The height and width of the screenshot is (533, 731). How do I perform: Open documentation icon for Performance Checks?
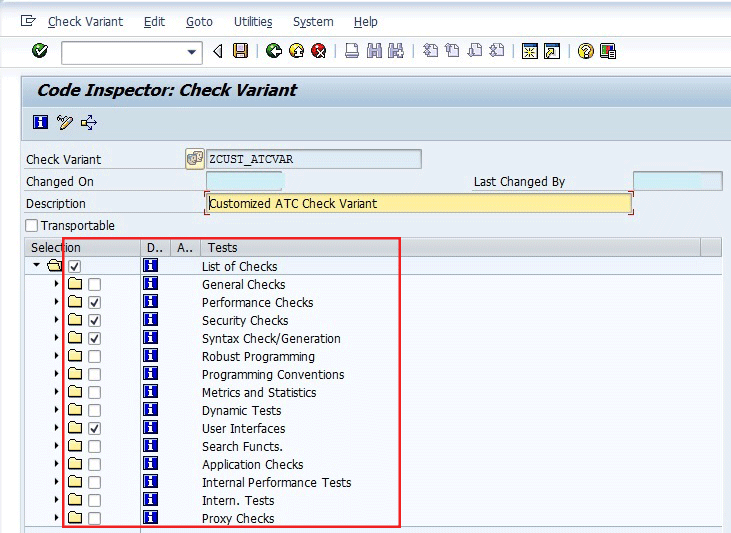click(151, 301)
